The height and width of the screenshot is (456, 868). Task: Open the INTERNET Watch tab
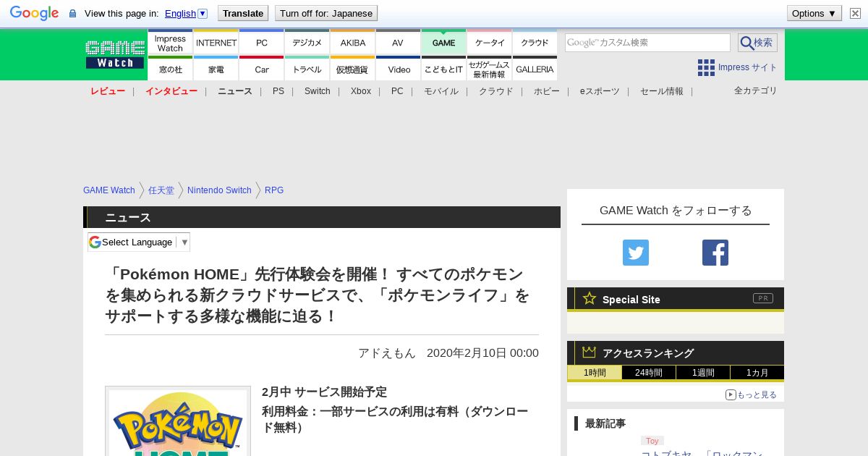(216, 43)
